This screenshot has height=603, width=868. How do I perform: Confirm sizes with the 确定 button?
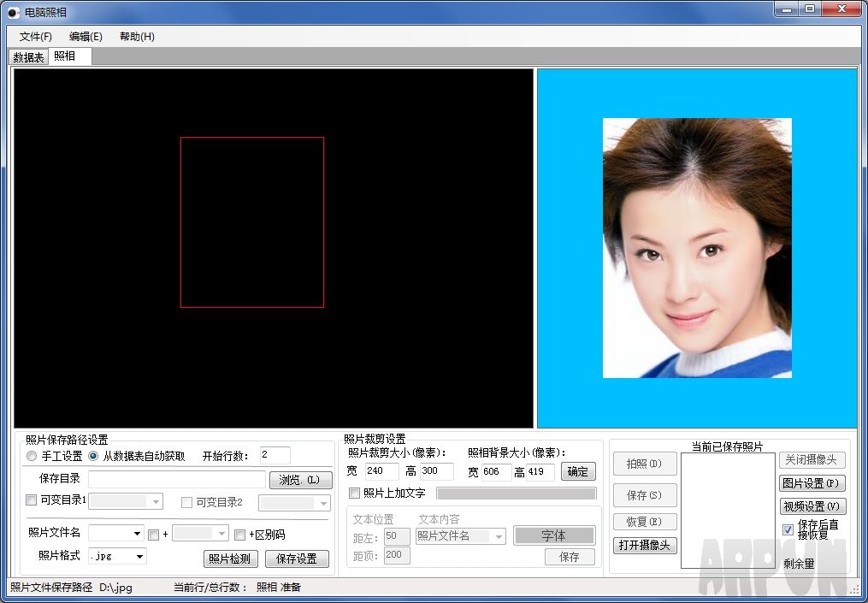point(578,472)
